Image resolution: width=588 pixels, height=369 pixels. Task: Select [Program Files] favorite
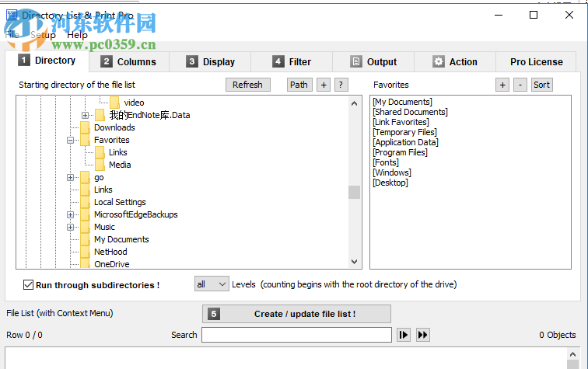(400, 152)
